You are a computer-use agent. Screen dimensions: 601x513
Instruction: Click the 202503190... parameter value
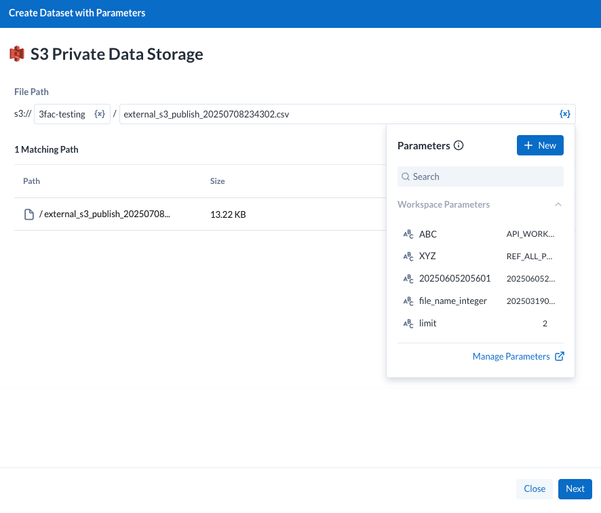[530, 301]
